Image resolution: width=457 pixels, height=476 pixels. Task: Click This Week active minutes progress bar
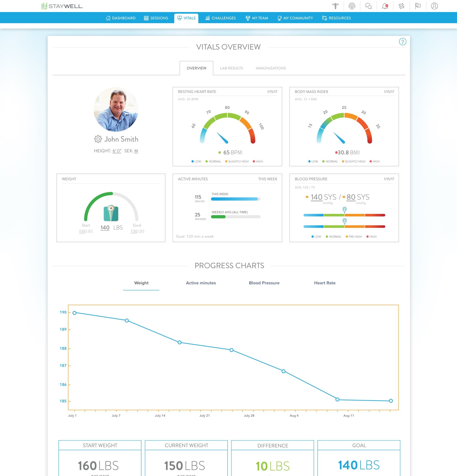point(236,199)
